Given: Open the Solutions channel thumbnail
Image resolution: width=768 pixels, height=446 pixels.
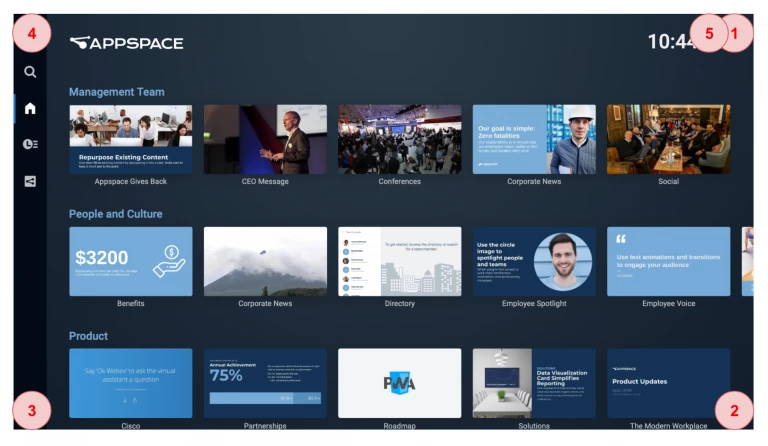Looking at the screenshot, I should 534,383.
